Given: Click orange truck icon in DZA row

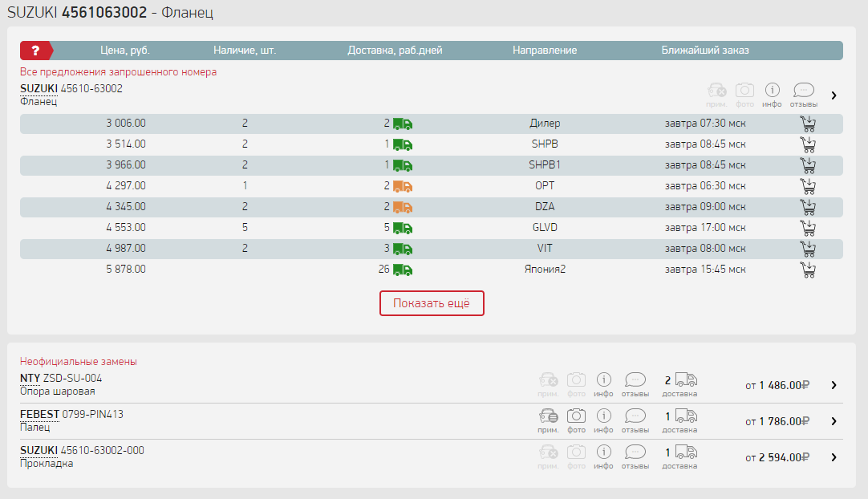Looking at the screenshot, I should tap(403, 208).
